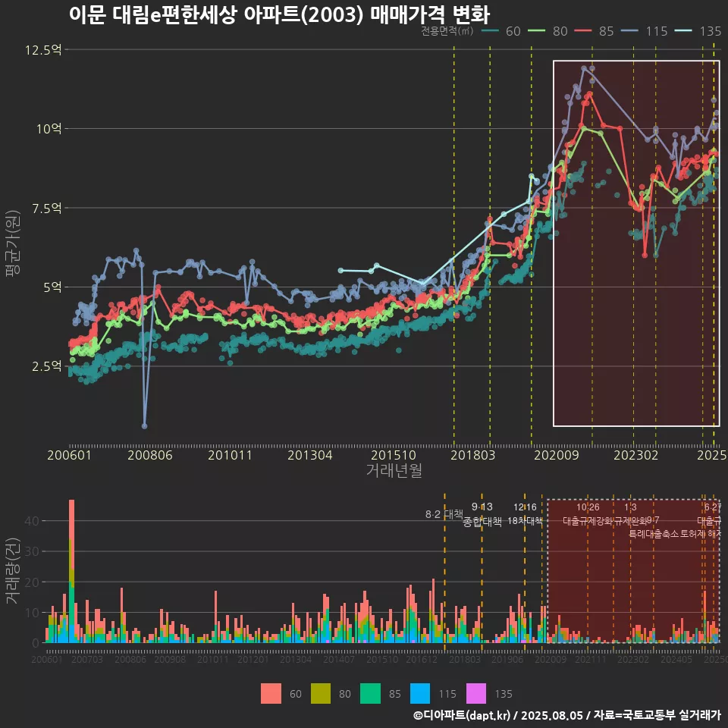Click the 전용면적(㎡) legend title
The width and height of the screenshot is (728, 728).
pyautogui.click(x=447, y=31)
